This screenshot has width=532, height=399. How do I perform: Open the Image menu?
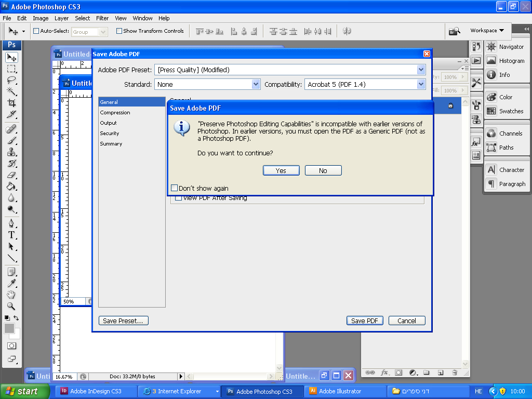coord(41,18)
